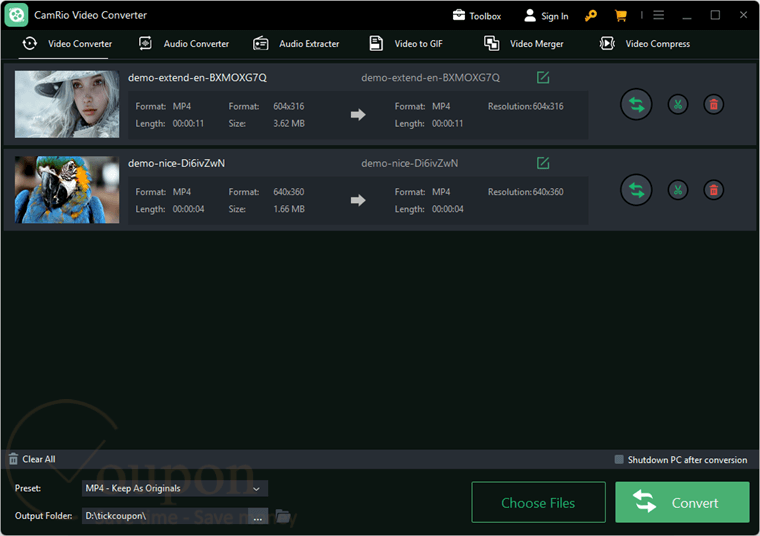Select the woman thumbnail of demo-extend video
Screen dimensions: 760x536
click(x=67, y=104)
